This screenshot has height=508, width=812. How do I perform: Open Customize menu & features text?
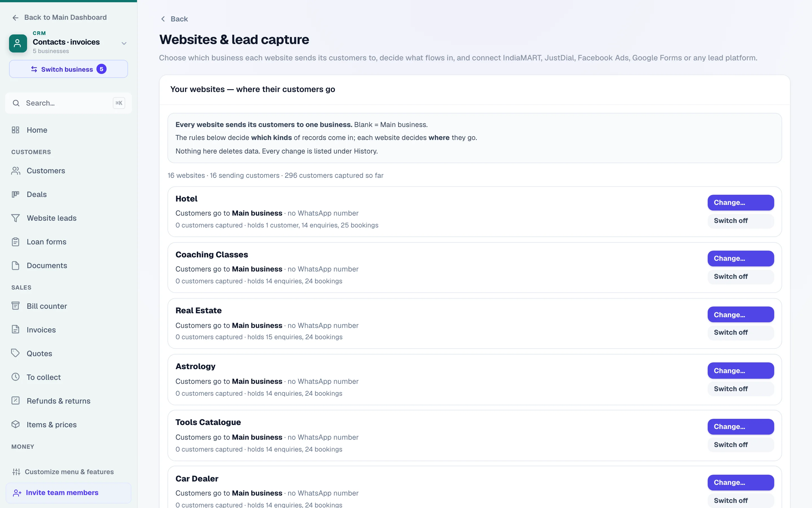[x=69, y=472]
